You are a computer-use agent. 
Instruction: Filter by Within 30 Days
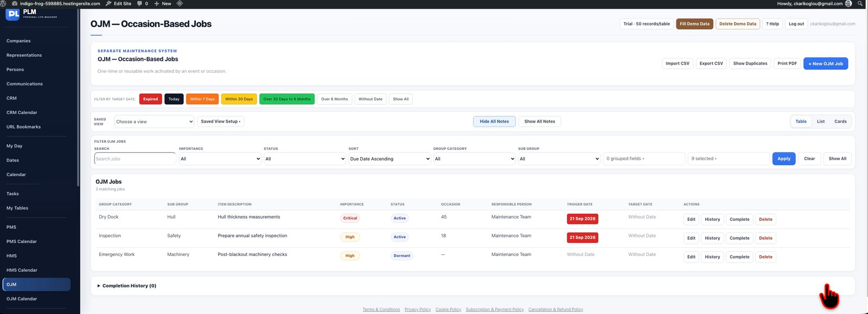239,99
